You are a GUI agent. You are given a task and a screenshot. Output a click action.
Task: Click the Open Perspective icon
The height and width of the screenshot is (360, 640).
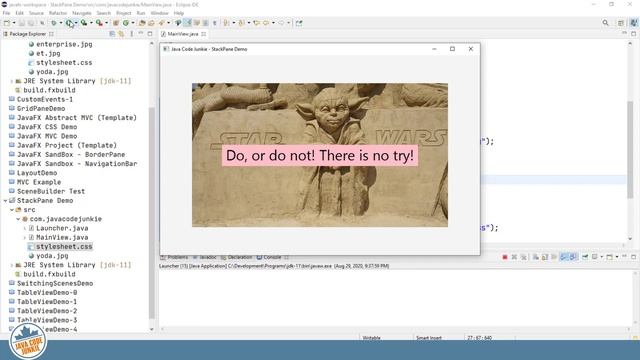click(x=621, y=23)
